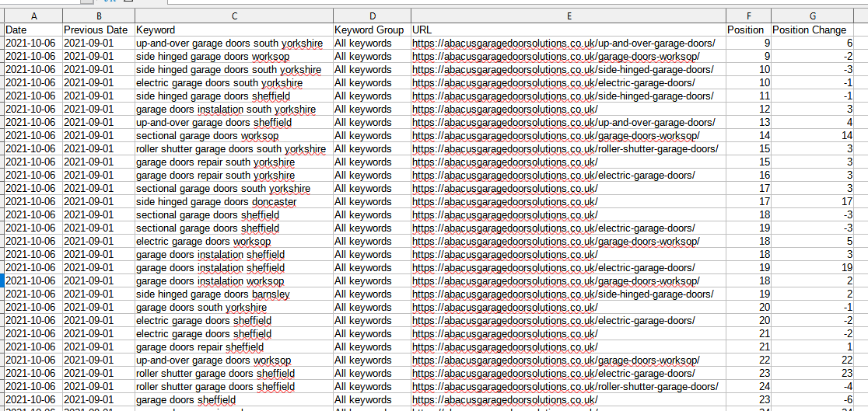Click the 'Previous Date' header cell
The height and width of the screenshot is (411, 868).
point(99,30)
